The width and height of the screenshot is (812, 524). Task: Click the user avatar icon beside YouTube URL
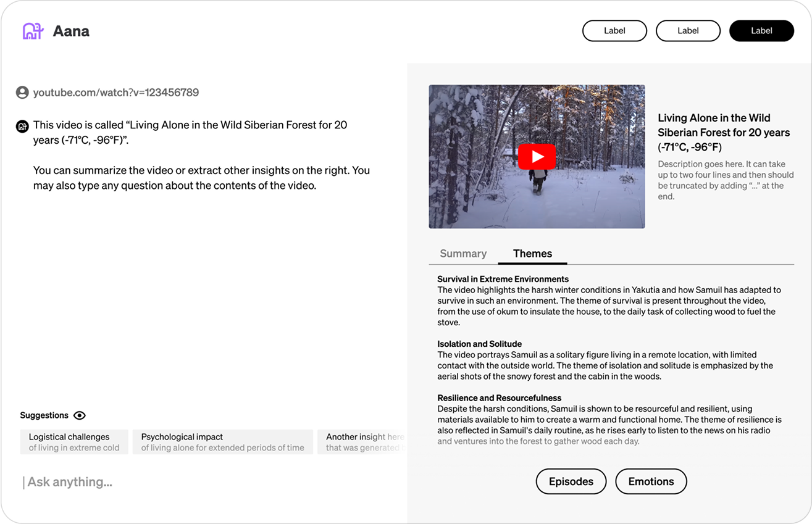[x=22, y=93]
